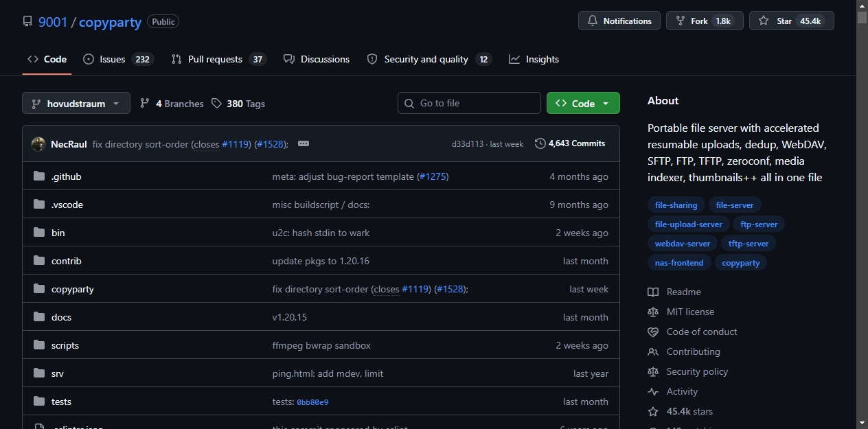Viewport: 868px width, 429px height.
Task: Open the contrib folder name
Action: 67,261
